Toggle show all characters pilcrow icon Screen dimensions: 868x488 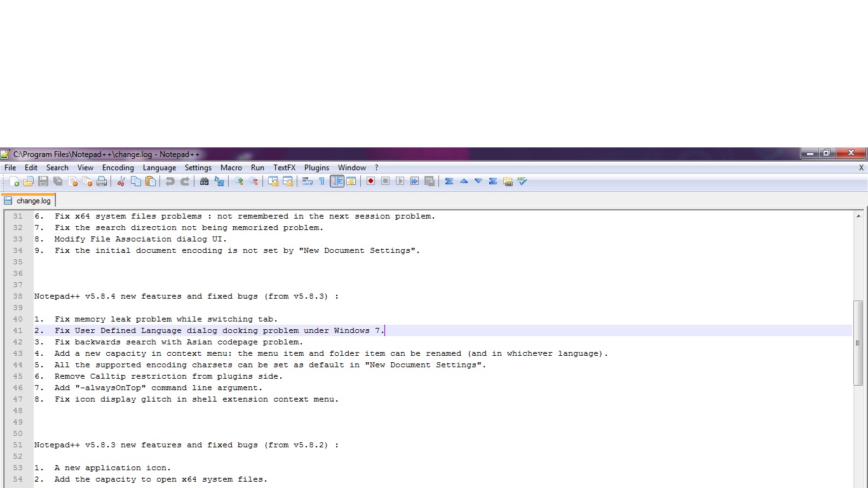point(322,182)
